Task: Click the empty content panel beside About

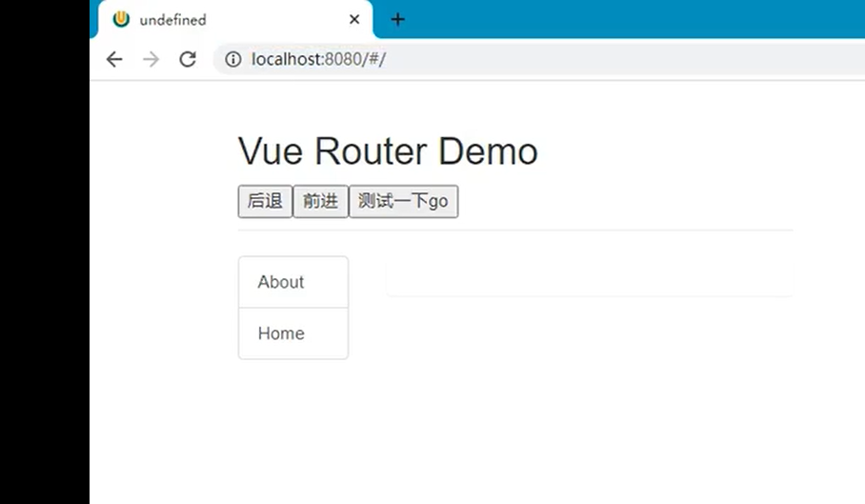Action: click(x=590, y=279)
